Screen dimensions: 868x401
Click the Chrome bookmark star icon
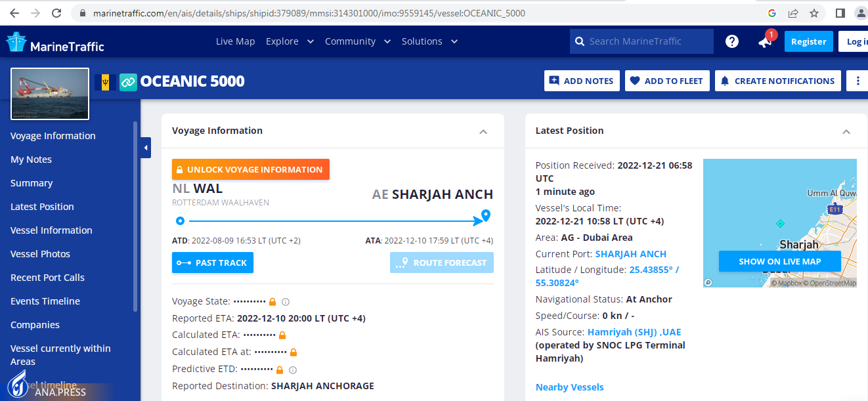tap(814, 13)
